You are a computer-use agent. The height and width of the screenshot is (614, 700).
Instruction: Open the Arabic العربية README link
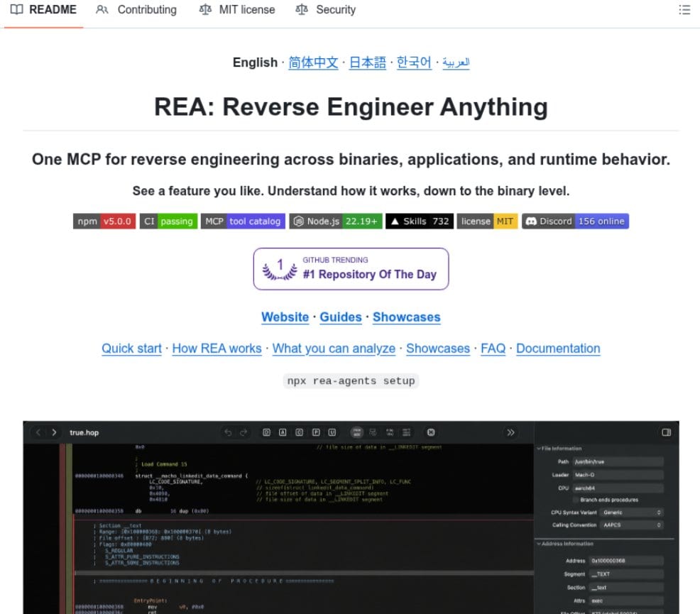pos(456,63)
